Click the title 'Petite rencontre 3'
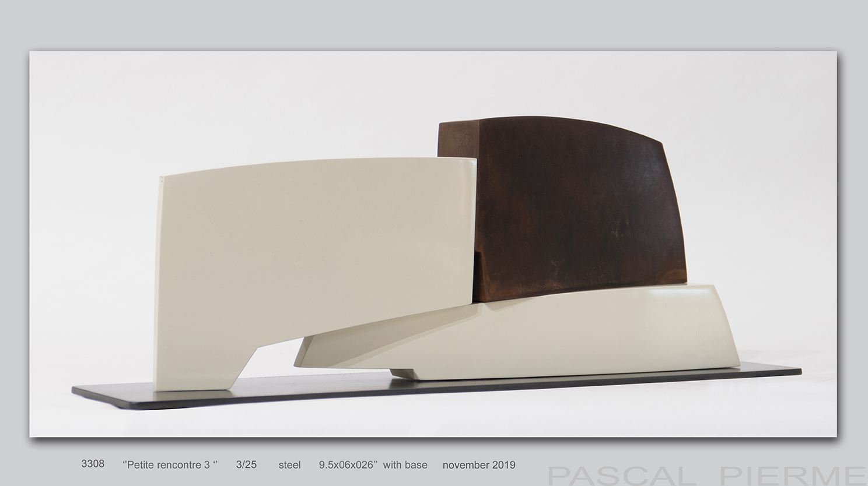 click(170, 464)
